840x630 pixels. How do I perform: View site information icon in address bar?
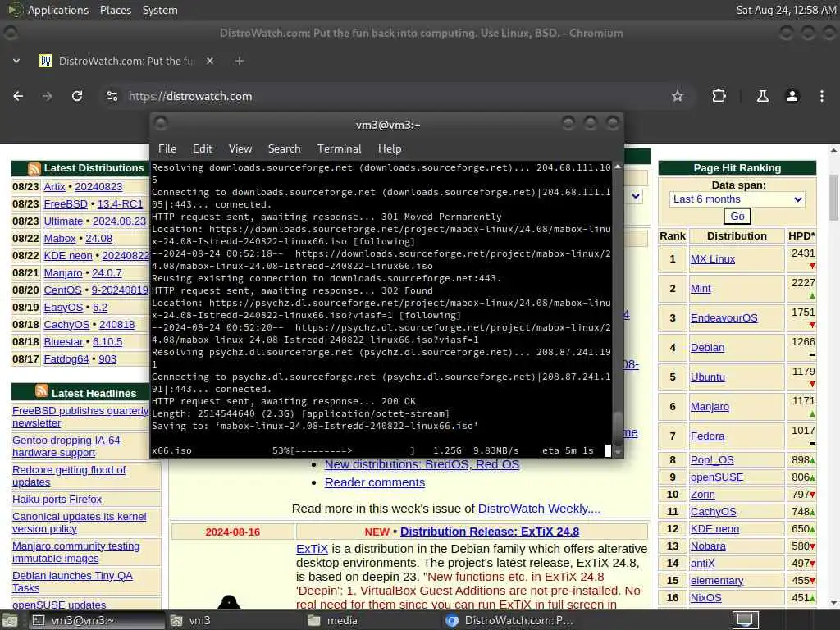[112, 96]
